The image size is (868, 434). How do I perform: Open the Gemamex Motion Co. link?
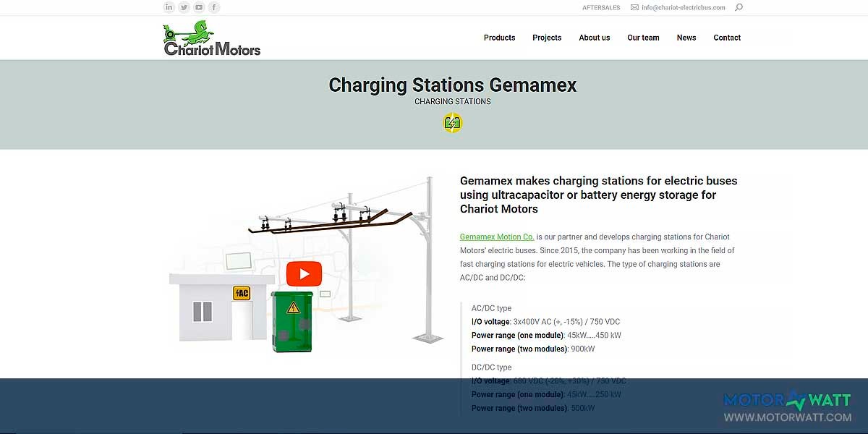496,237
